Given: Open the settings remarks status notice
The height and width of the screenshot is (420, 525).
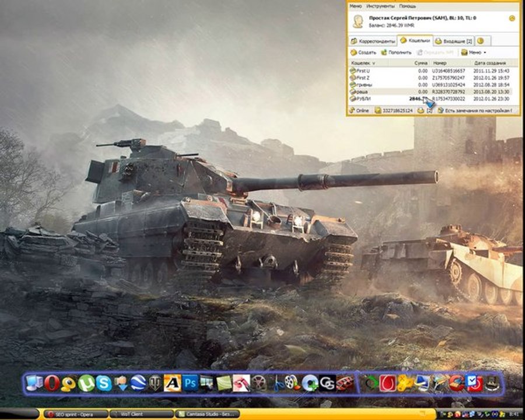Looking at the screenshot, I should 475,110.
